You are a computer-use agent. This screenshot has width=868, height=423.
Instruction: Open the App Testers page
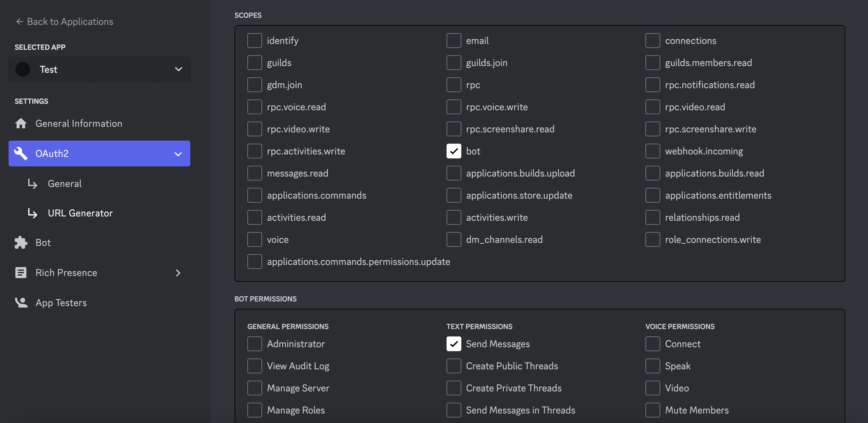pos(61,302)
